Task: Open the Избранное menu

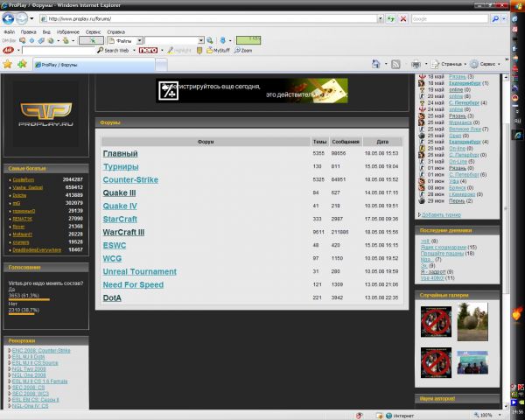Action: pos(68,32)
